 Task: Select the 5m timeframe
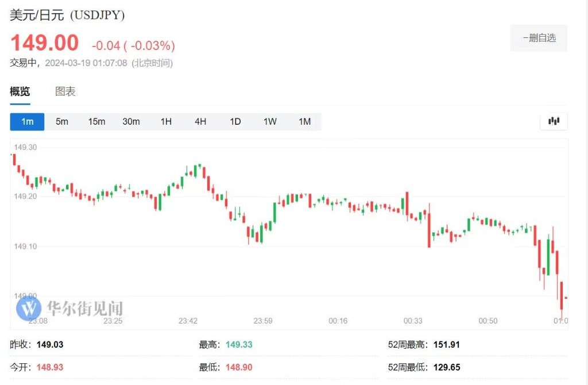tap(62, 121)
